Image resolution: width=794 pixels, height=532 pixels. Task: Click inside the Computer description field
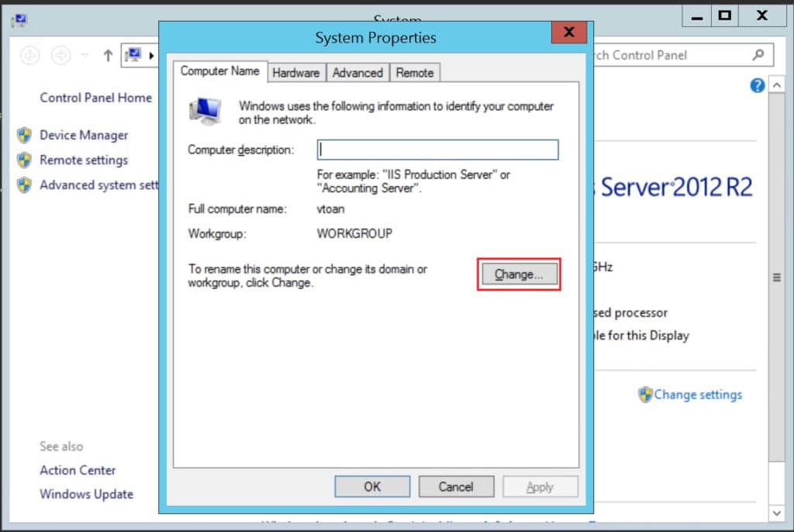[437, 150]
